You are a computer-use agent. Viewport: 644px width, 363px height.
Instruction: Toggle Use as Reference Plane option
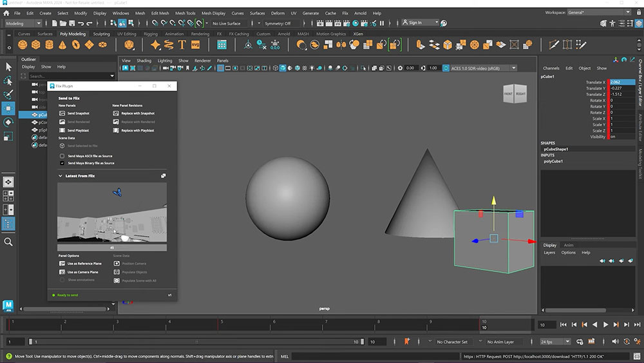[x=62, y=264]
